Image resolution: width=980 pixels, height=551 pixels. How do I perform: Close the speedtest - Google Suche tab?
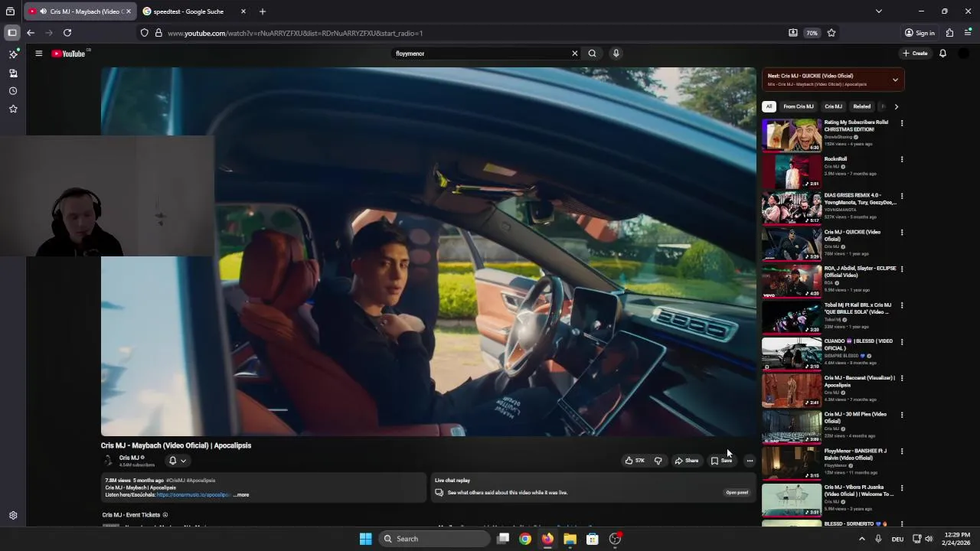pyautogui.click(x=243, y=11)
